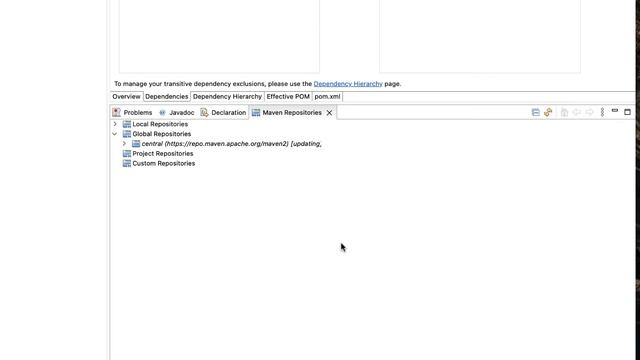Select the Local Repositories label
Image resolution: width=640 pixels, height=360 pixels.
160,124
